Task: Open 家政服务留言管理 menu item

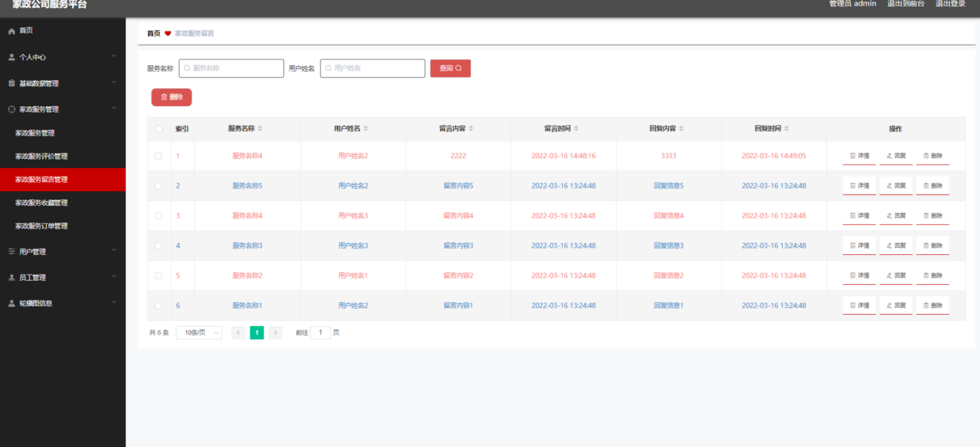Action: [63, 179]
